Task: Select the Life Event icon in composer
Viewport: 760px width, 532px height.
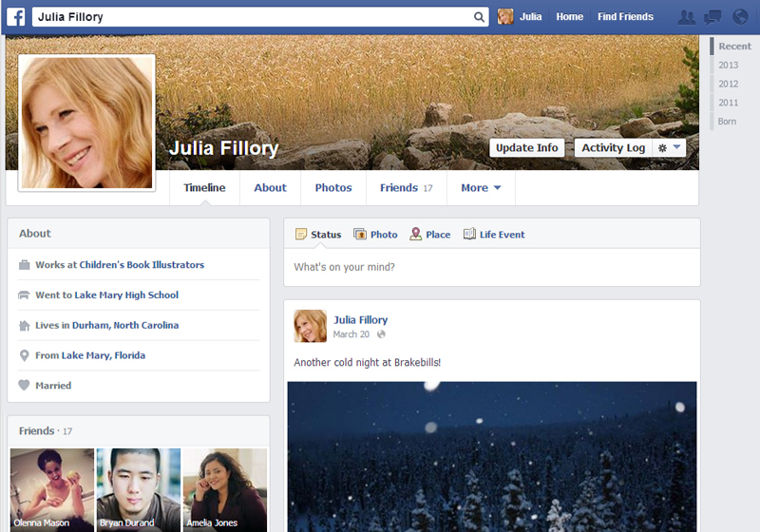Action: (x=469, y=235)
